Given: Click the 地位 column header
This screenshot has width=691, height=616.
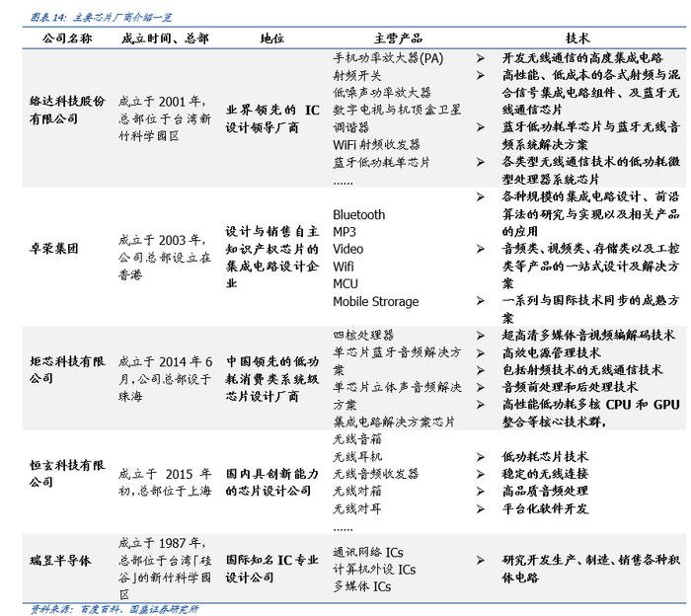Looking at the screenshot, I should (271, 38).
